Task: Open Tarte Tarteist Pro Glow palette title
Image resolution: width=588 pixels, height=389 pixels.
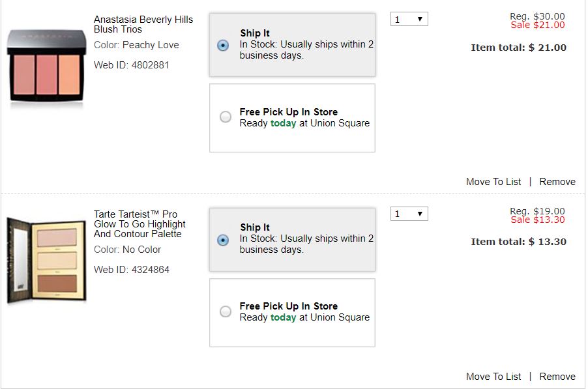Action: point(140,224)
